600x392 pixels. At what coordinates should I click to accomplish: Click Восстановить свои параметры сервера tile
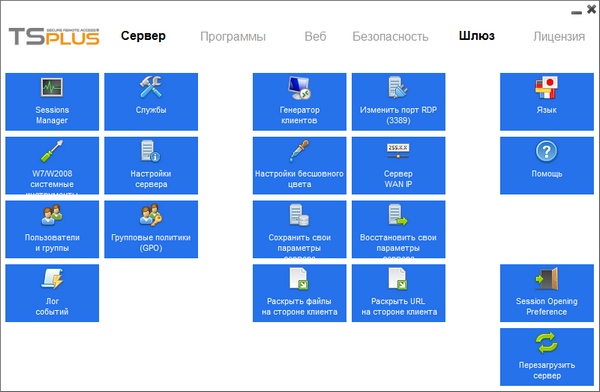click(x=398, y=229)
